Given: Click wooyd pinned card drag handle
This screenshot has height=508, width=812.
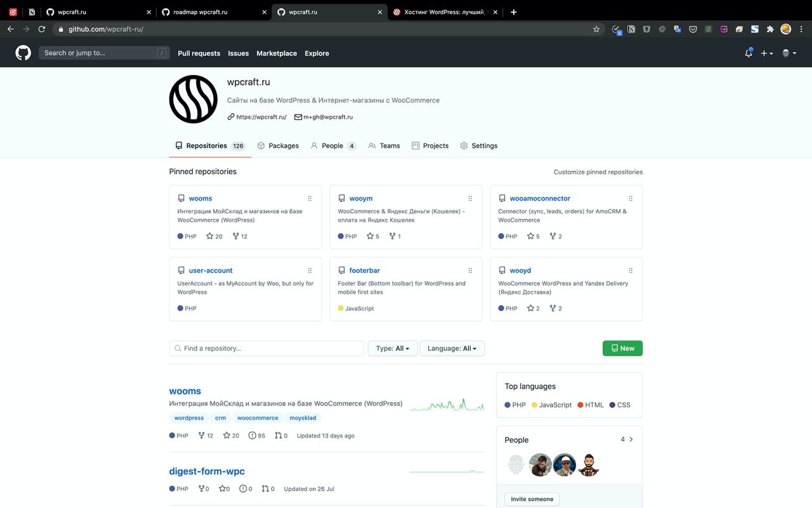Looking at the screenshot, I should click(631, 271).
